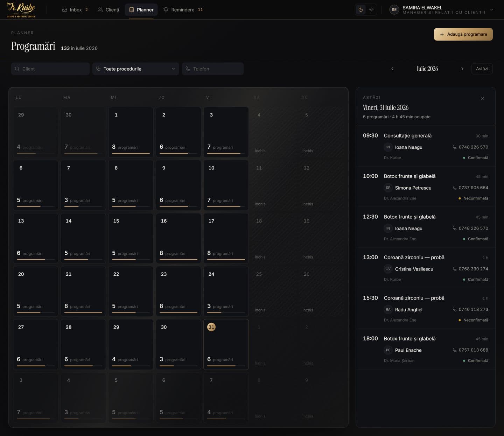
Task: Open the 18:00 Botox appointment title
Action: pos(410,339)
